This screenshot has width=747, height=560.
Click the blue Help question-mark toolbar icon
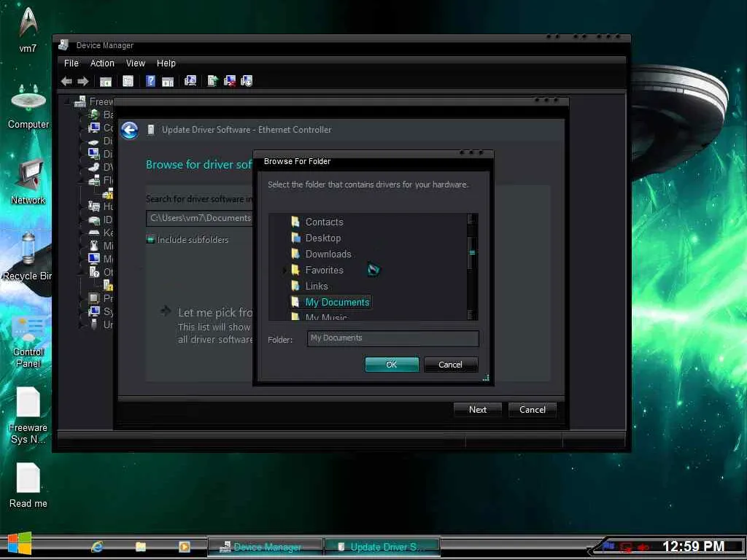pyautogui.click(x=150, y=81)
